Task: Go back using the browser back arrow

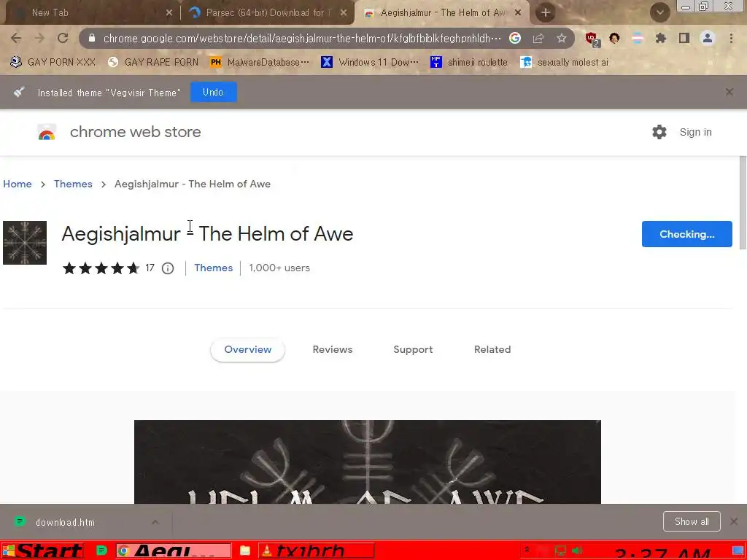Action: click(16, 38)
